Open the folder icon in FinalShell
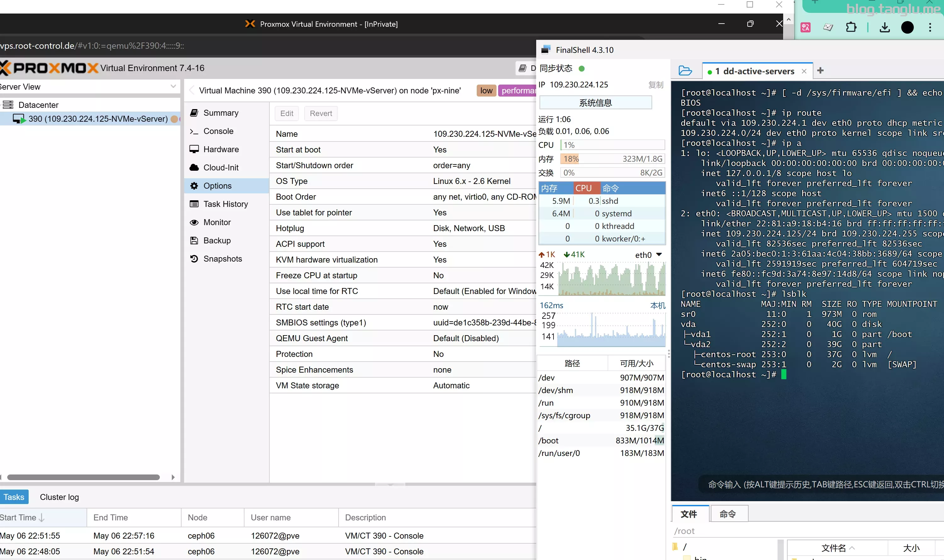The width and height of the screenshot is (944, 560). point(685,70)
